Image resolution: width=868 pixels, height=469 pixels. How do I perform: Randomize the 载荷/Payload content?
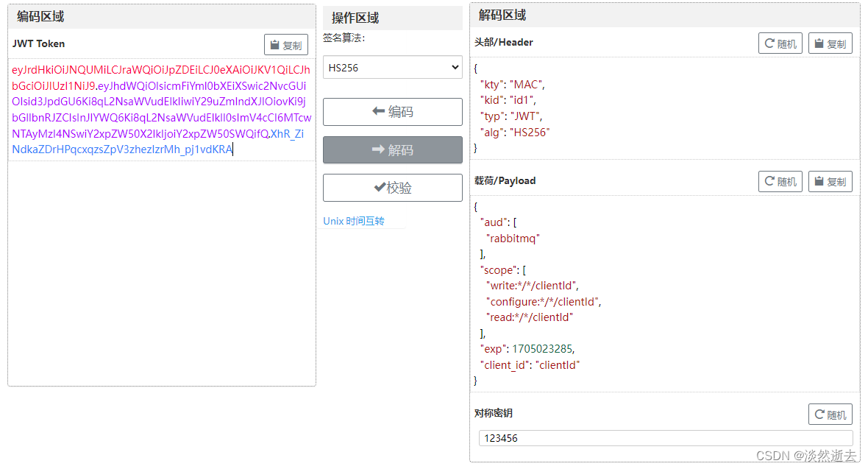[780, 181]
